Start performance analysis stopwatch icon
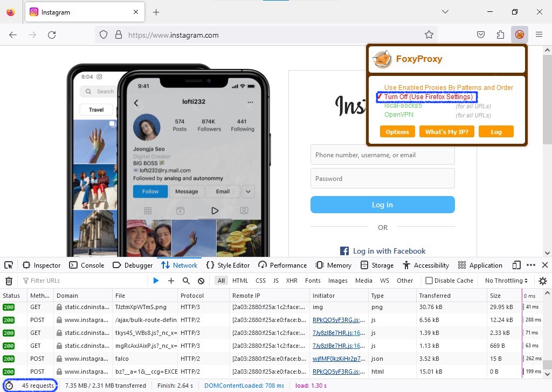The height and width of the screenshot is (392, 552). point(10,386)
